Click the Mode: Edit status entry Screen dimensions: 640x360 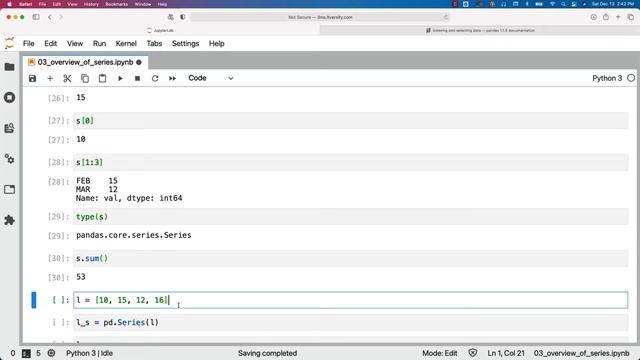[x=440, y=353]
